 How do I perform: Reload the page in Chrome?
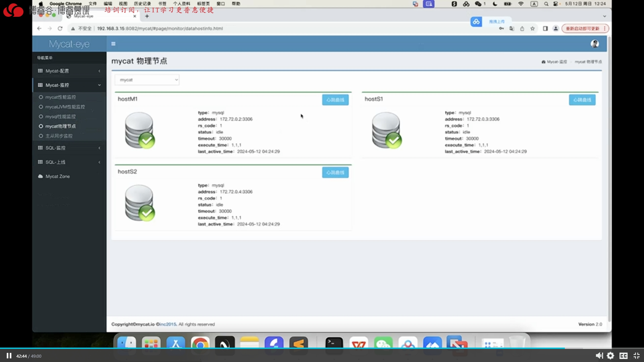click(60, 29)
